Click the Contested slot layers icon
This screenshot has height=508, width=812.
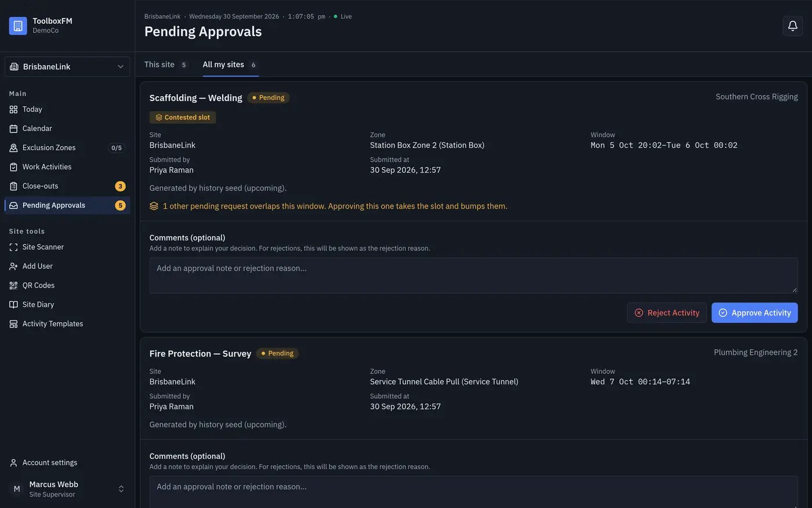coord(159,117)
